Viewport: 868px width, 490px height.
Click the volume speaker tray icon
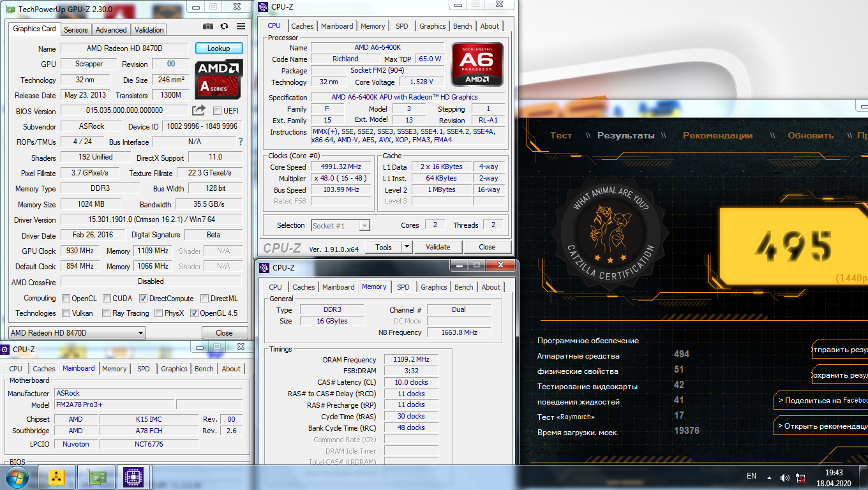(784, 477)
